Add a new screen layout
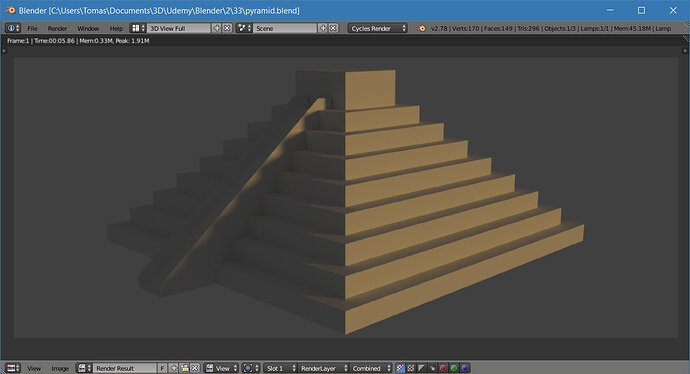Image resolution: width=690 pixels, height=374 pixels. [217, 28]
